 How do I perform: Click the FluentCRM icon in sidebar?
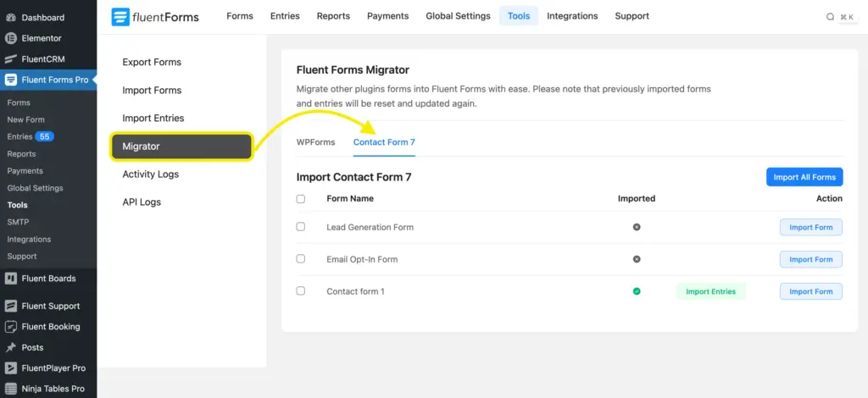click(x=10, y=59)
